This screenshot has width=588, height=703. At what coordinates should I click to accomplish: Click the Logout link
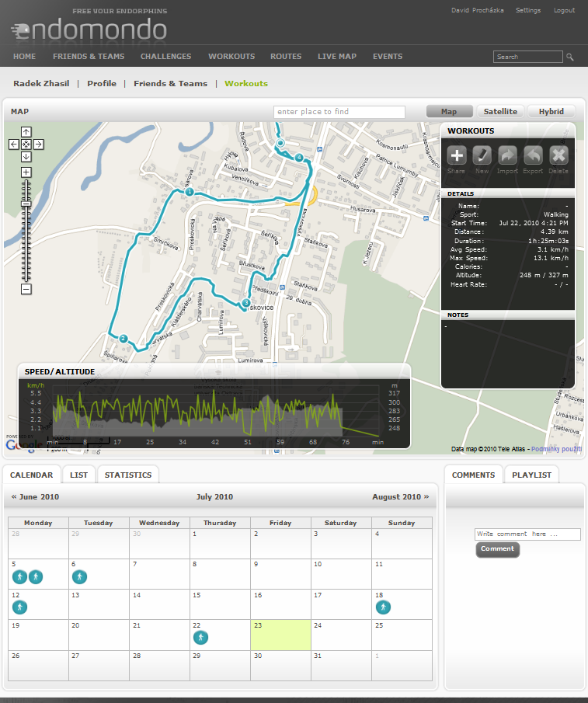pos(564,10)
